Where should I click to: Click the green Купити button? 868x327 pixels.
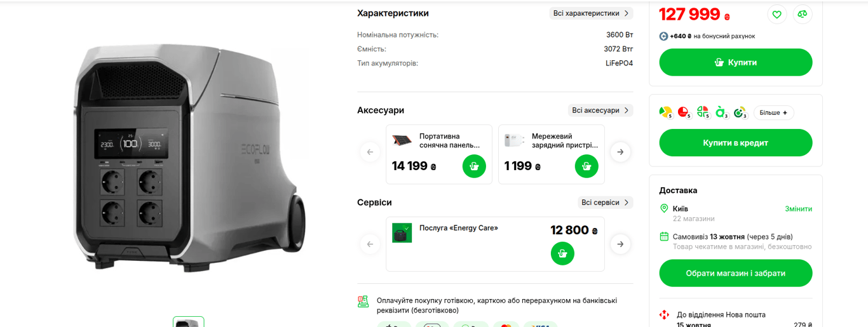click(x=736, y=62)
